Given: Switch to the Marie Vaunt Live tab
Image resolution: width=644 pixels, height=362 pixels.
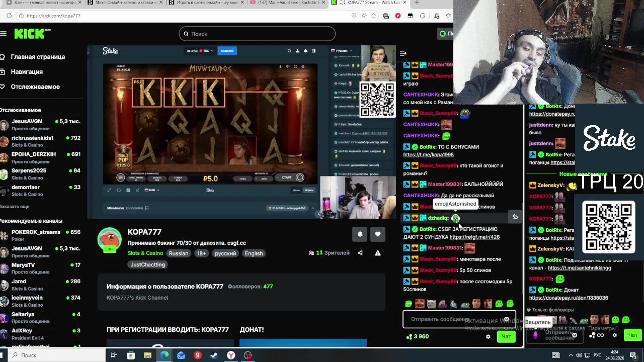Looking at the screenshot, I should 288,3.
